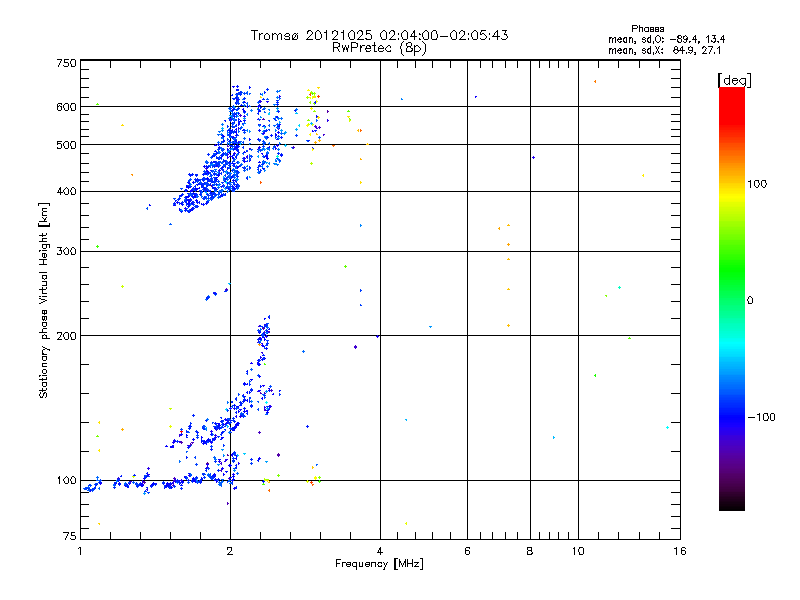Image resolution: width=800 pixels, height=600 pixels.
Task: Click the colorbar tick label '0'
Action: tap(749, 301)
